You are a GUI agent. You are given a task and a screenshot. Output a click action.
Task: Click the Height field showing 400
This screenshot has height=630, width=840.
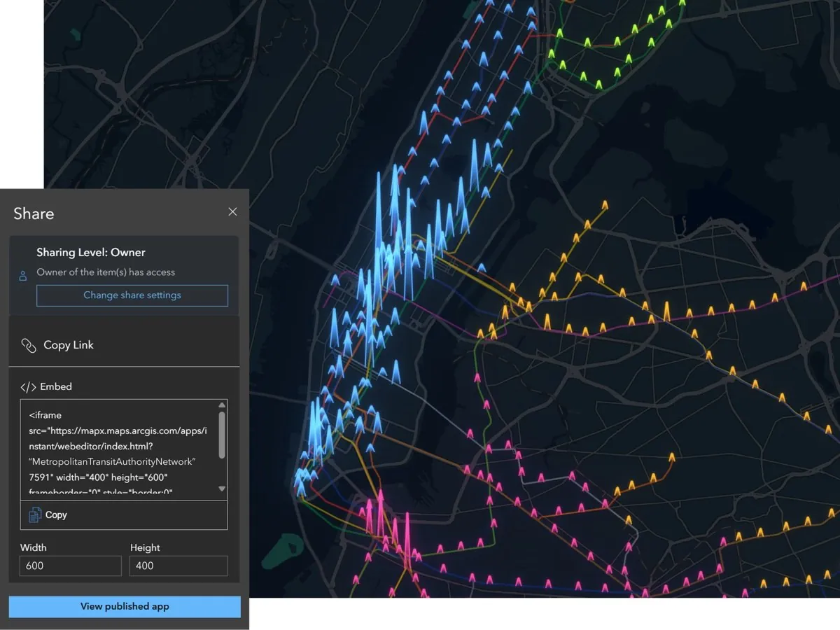pos(178,566)
